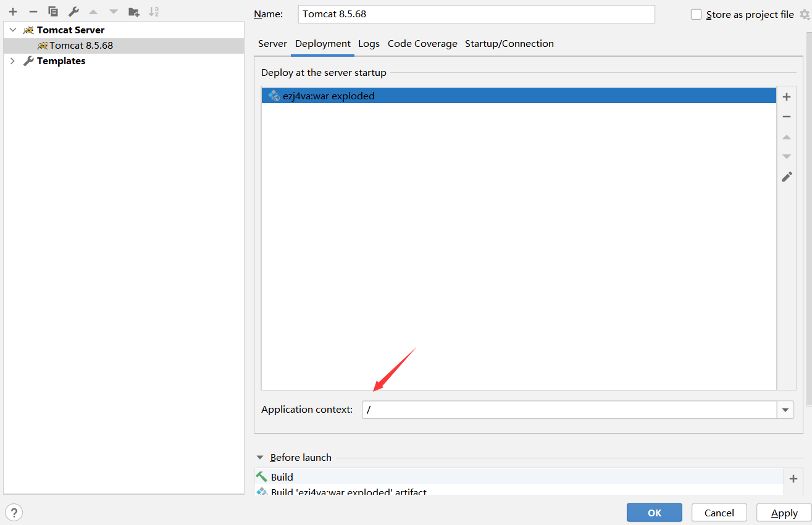Viewport: 812px width, 525px height.
Task: Open edit templates wrench icon
Action: tap(73, 12)
